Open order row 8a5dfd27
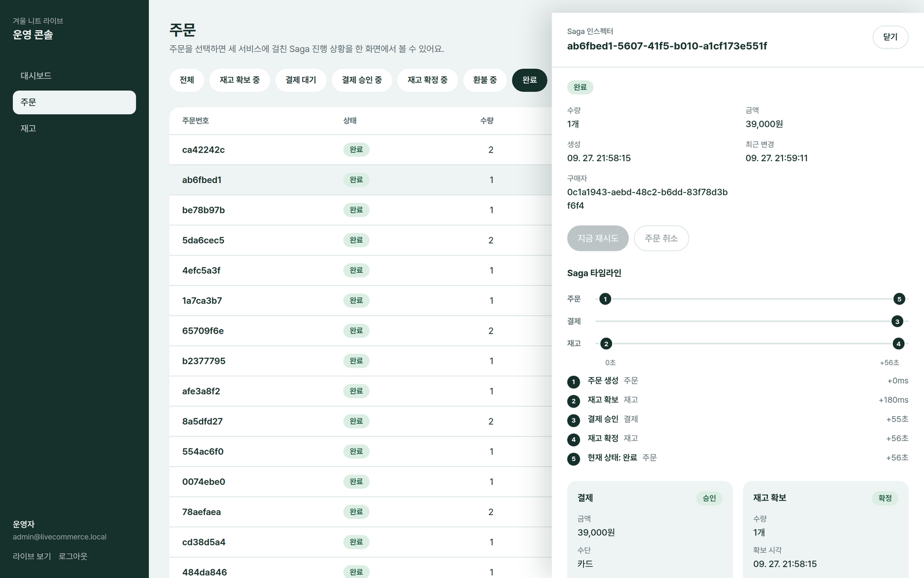Viewport: 924px width, 578px height. click(x=360, y=421)
